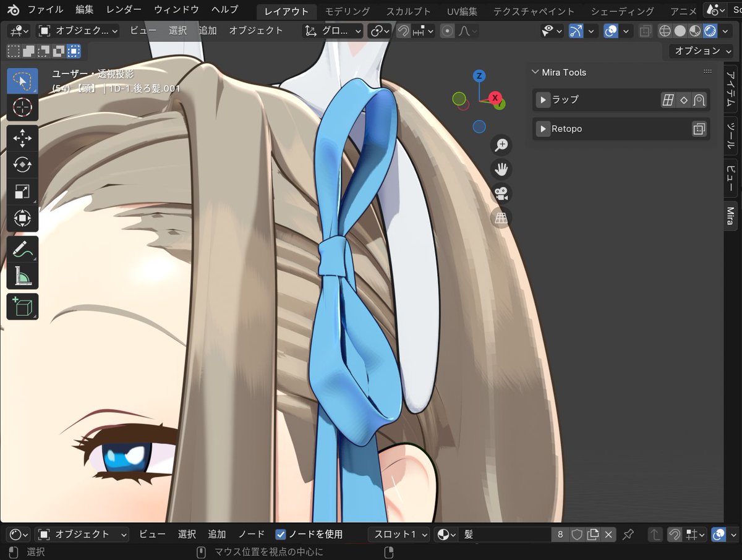742x560 pixels.
Task: Open the snapping options dropdown
Action: (x=424, y=31)
